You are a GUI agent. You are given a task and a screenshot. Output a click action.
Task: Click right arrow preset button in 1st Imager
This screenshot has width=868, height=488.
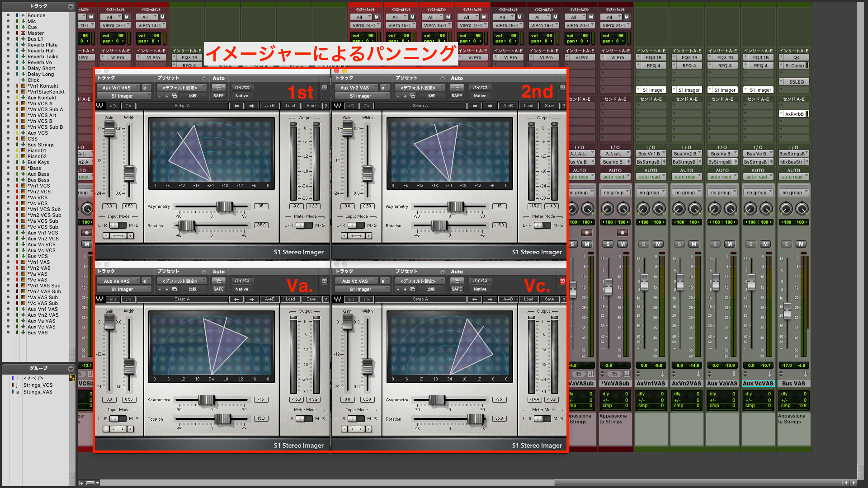click(252, 106)
